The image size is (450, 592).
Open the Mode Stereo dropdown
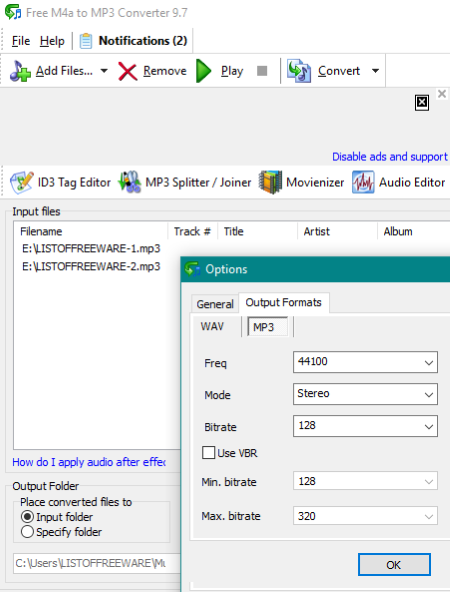coord(365,394)
